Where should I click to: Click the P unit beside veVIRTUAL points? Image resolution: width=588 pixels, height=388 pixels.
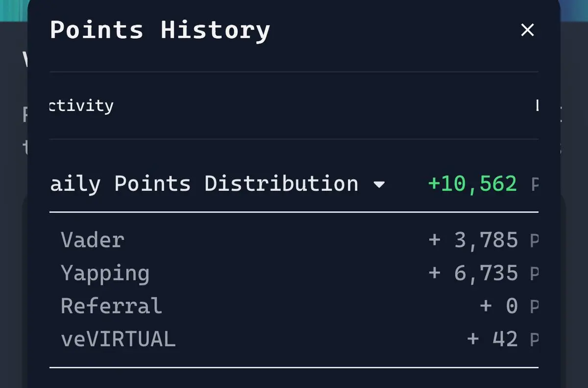pos(534,339)
